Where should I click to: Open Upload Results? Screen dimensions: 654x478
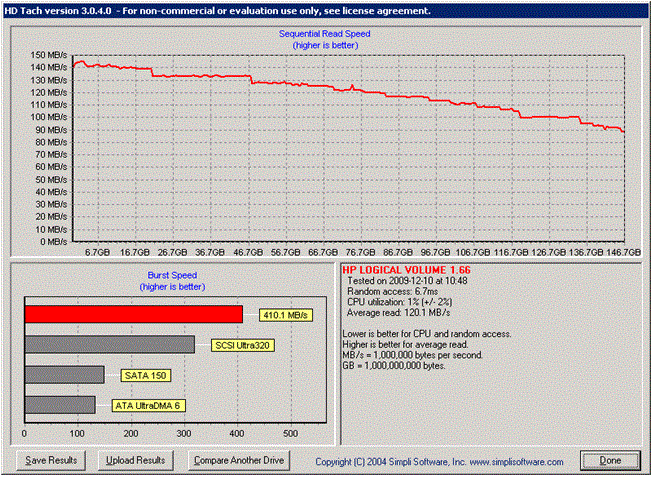click(136, 460)
